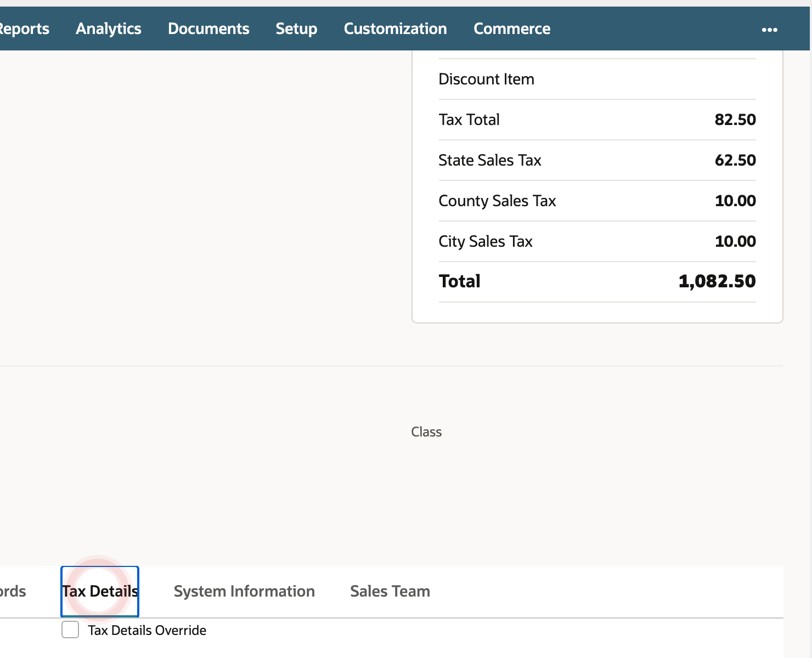Open the Customization menu
This screenshot has height=658, width=812.
(395, 29)
